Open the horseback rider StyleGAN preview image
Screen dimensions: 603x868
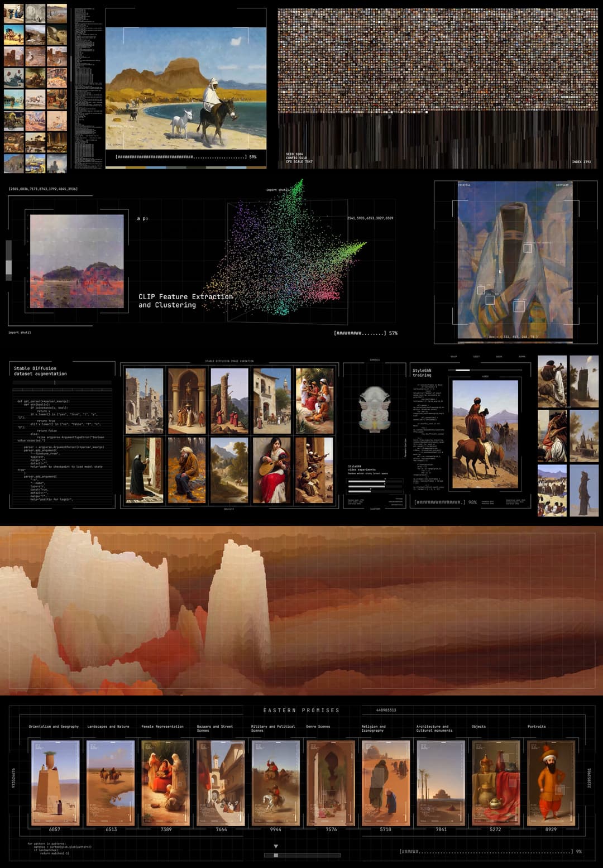[x=485, y=435]
